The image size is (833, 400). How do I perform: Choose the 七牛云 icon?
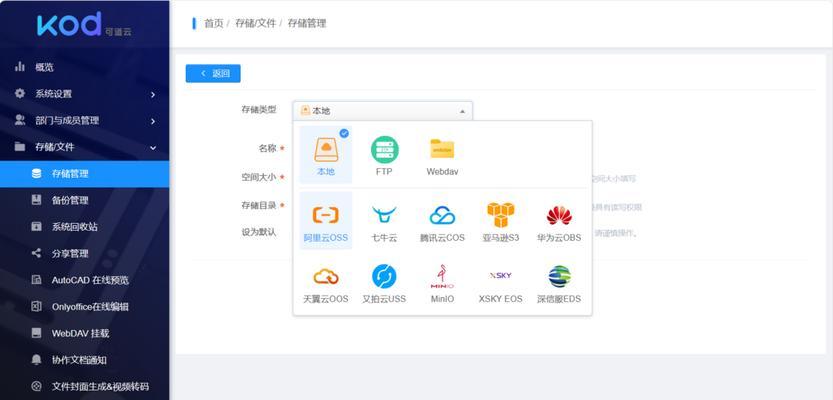coord(384,215)
